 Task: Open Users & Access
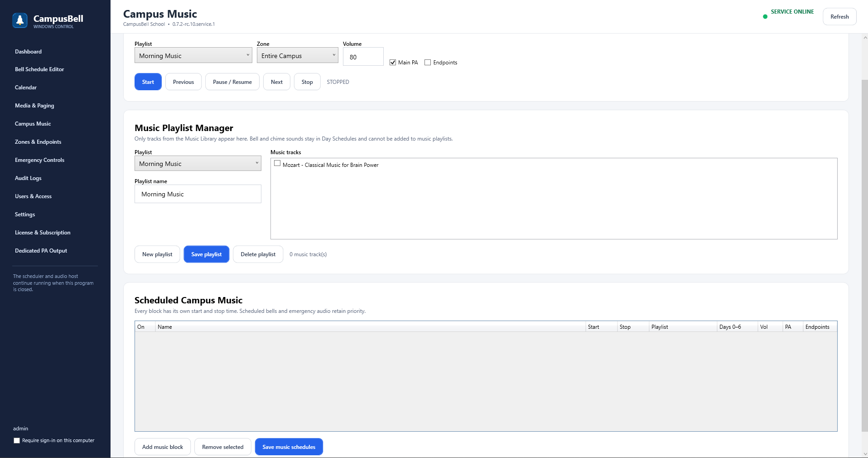(33, 196)
